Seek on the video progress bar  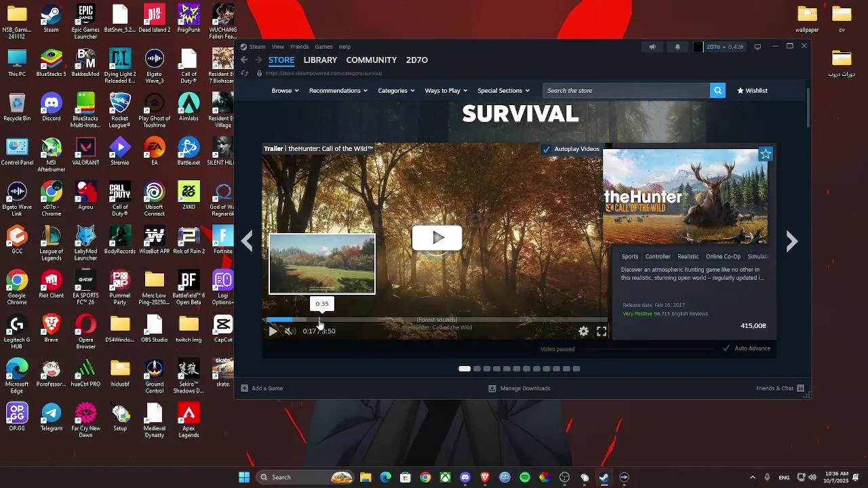tap(436, 319)
